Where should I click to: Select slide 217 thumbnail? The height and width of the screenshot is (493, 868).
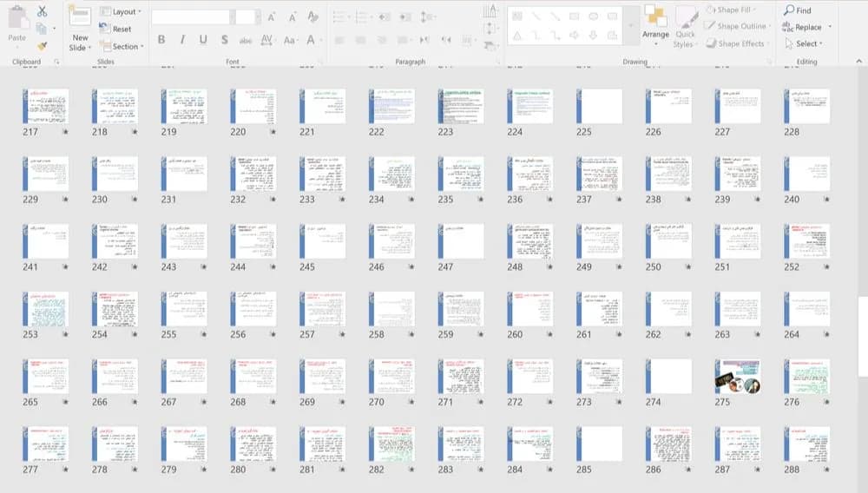click(x=45, y=106)
